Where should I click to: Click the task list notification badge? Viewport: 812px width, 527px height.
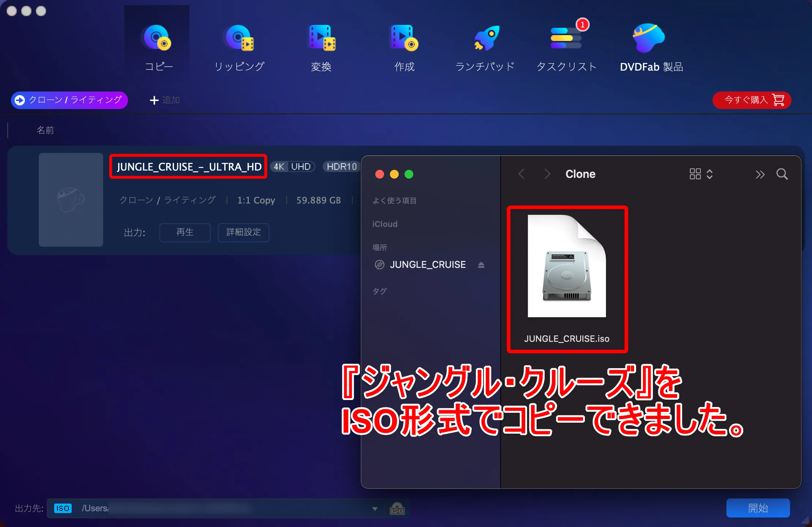pyautogui.click(x=582, y=25)
